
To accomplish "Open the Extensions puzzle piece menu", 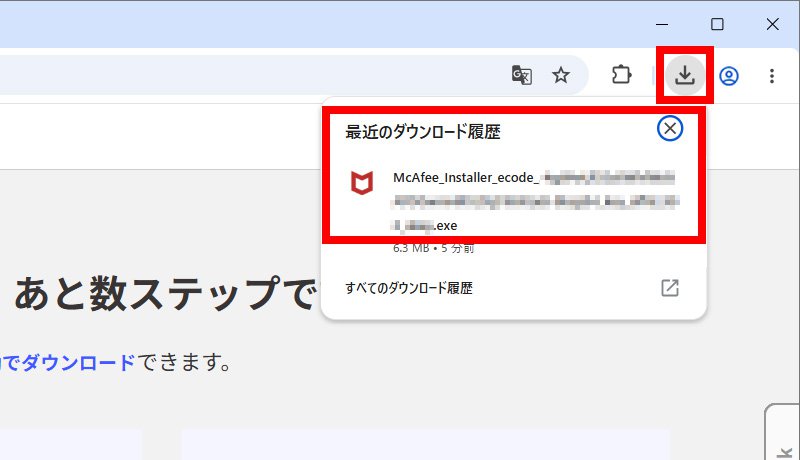I will [621, 75].
